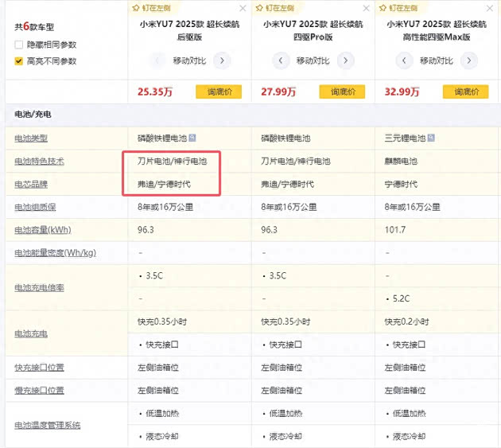The image size is (501, 448).
Task: Click 询底价 for the 32.99万 model
Action: click(x=465, y=92)
